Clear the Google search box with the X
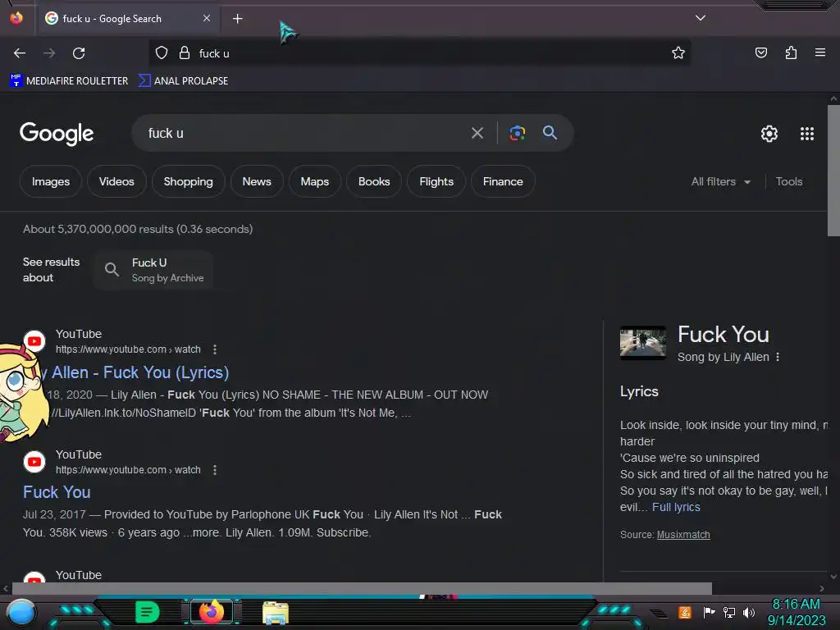 pos(477,133)
